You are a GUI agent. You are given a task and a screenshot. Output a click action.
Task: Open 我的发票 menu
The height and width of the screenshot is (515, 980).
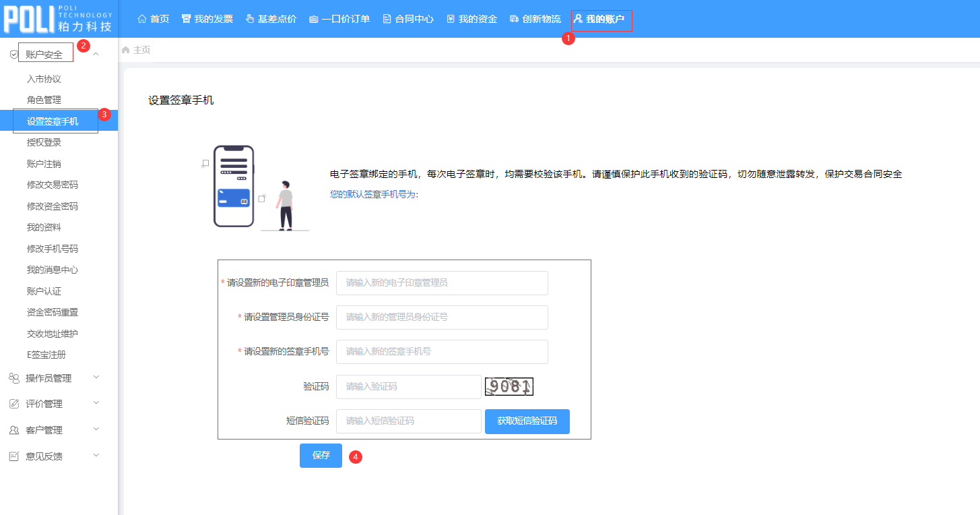214,19
